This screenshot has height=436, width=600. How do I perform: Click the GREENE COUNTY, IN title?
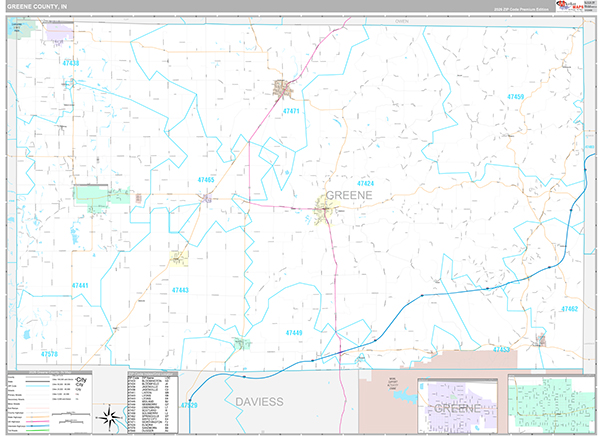pos(37,7)
